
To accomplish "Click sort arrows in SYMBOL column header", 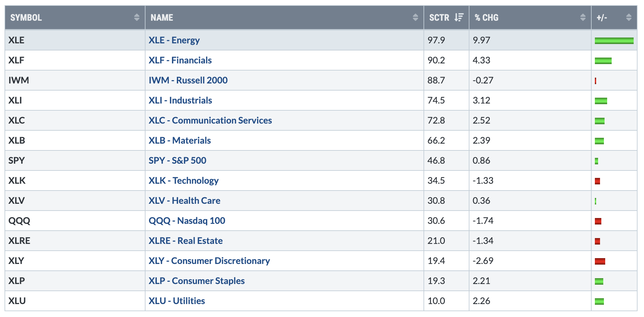I will [137, 17].
